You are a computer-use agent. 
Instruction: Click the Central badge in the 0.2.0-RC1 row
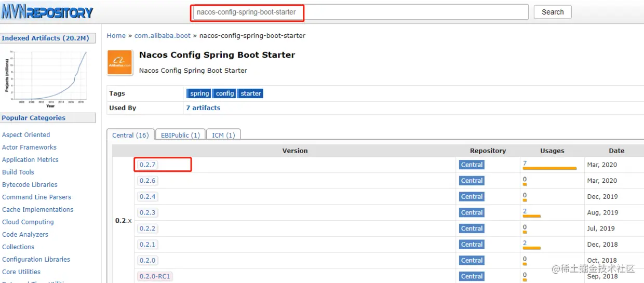coord(472,276)
